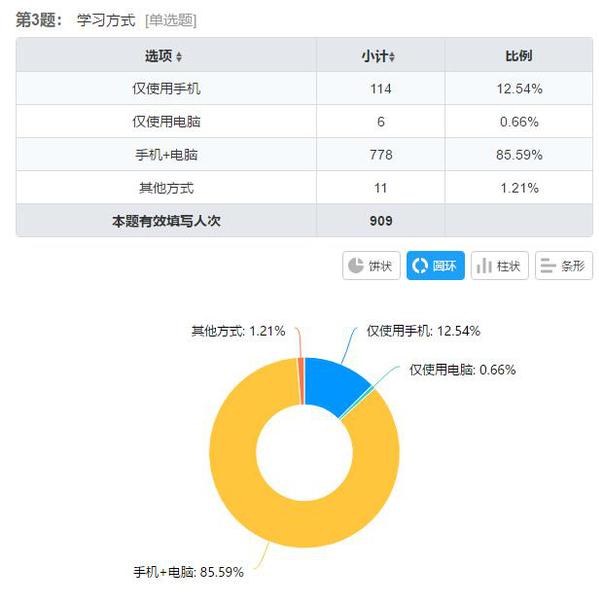
Task: Click the 其他方式: 1.21% chart label
Action: pos(238,331)
